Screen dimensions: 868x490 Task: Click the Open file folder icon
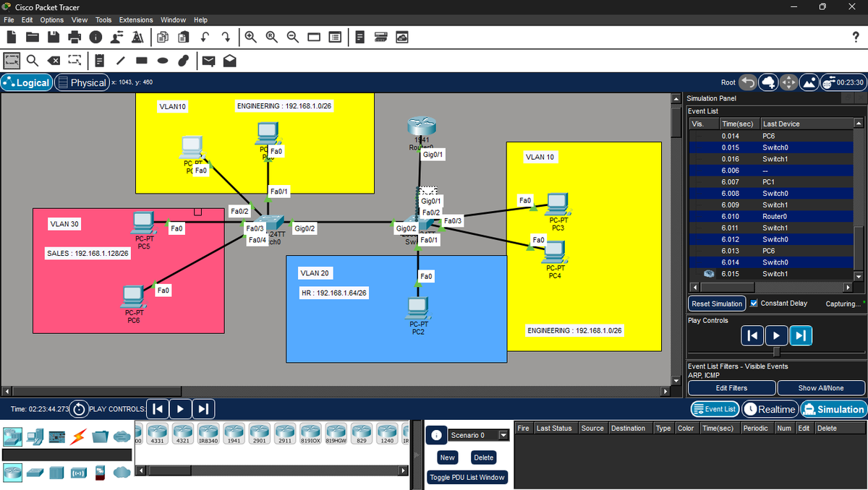tap(33, 37)
